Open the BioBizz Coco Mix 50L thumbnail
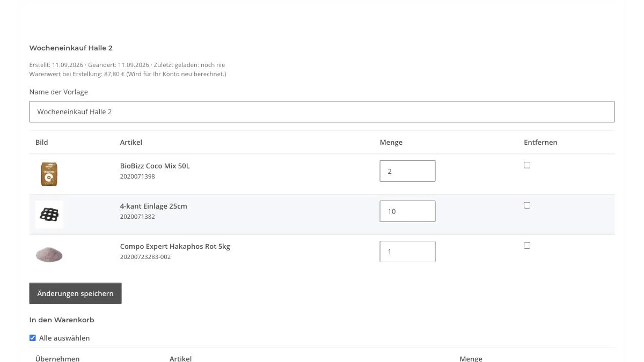Viewport: 644px width, 362px height. (x=49, y=174)
